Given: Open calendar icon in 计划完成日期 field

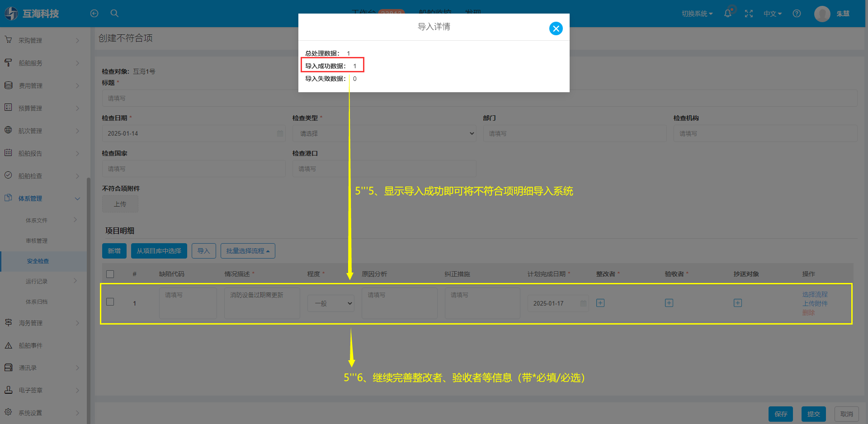Looking at the screenshot, I should click(x=583, y=303).
